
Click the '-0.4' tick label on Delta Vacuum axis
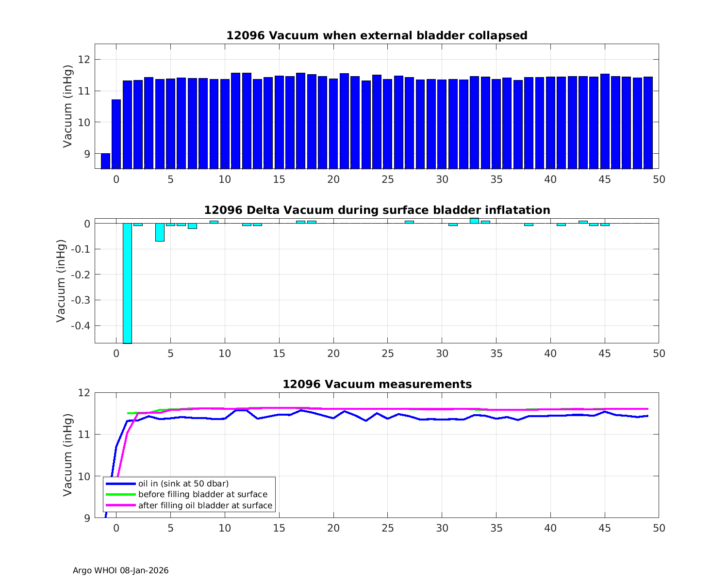pos(80,325)
